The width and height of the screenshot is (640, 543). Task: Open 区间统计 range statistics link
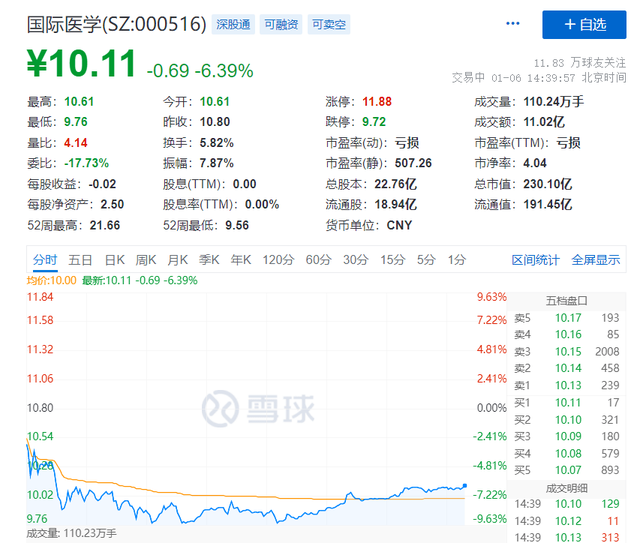click(x=536, y=260)
